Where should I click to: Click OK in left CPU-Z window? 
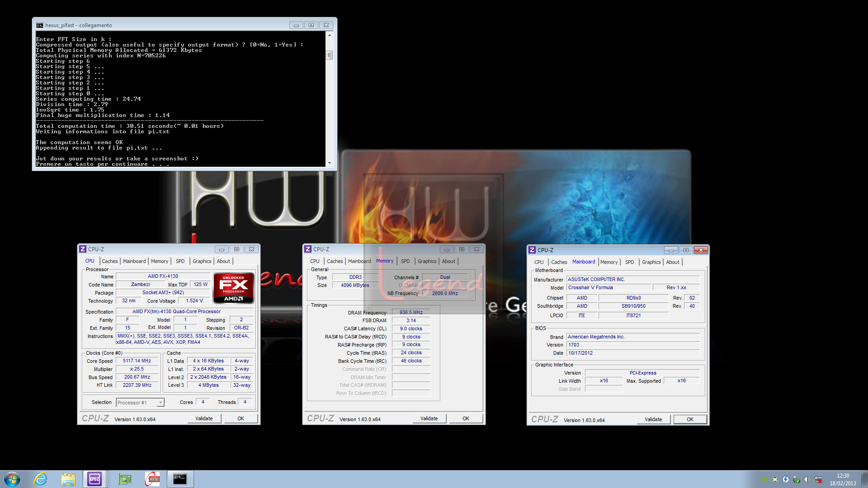(241, 418)
